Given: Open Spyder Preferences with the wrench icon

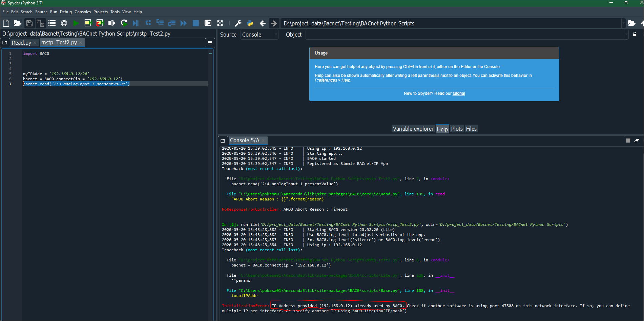Looking at the screenshot, I should coord(238,23).
